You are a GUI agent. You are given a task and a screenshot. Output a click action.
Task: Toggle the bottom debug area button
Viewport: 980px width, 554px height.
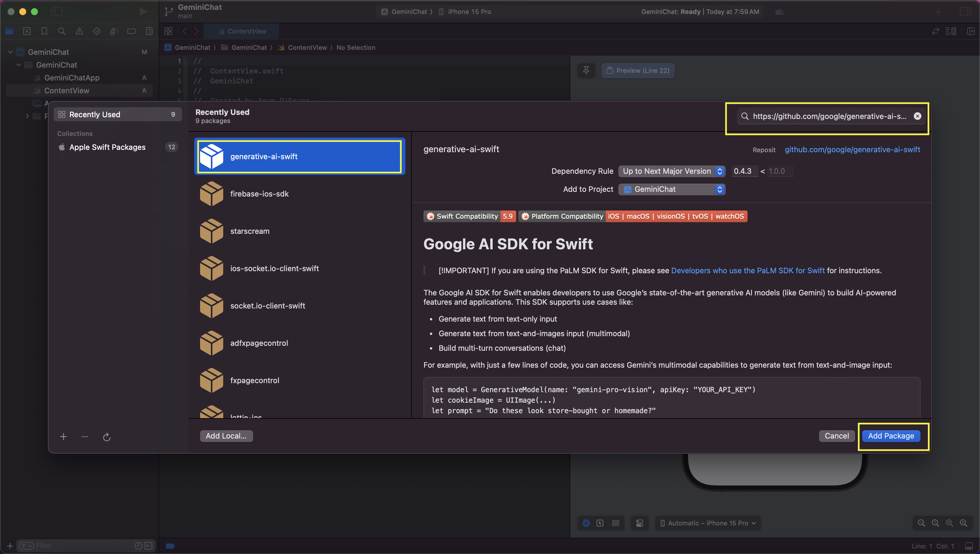pyautogui.click(x=969, y=546)
